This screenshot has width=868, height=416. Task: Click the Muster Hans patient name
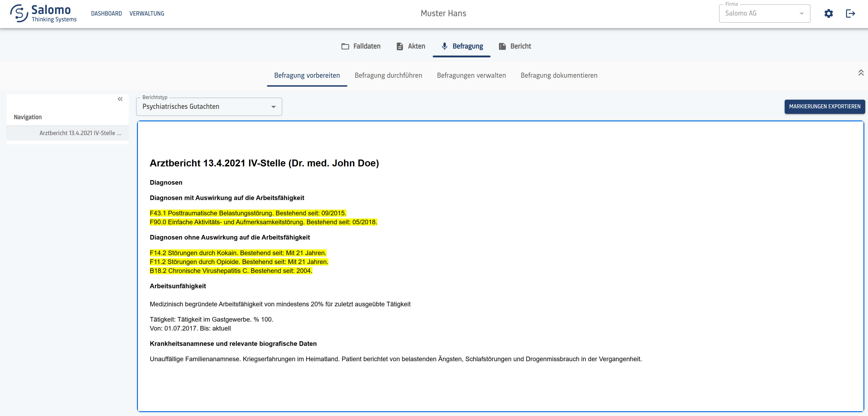(x=443, y=13)
